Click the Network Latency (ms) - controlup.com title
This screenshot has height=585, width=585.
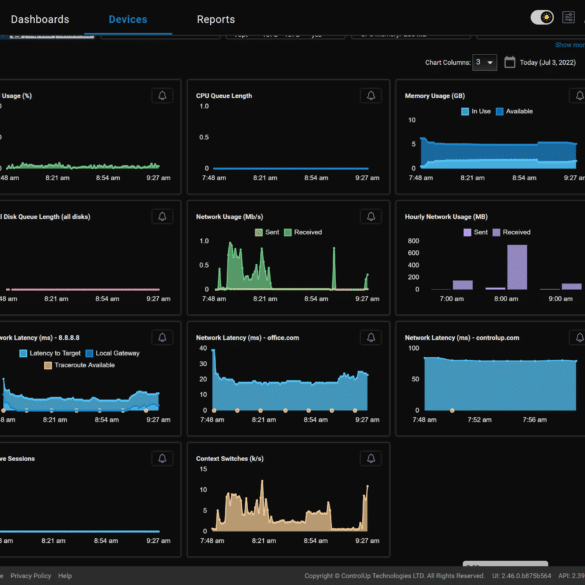pyautogui.click(x=462, y=338)
